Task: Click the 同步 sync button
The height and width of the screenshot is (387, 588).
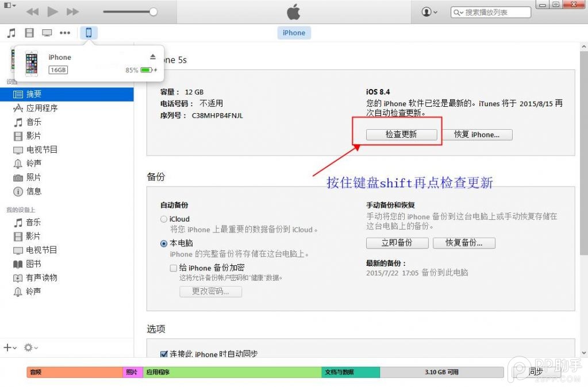Action: tap(536, 371)
